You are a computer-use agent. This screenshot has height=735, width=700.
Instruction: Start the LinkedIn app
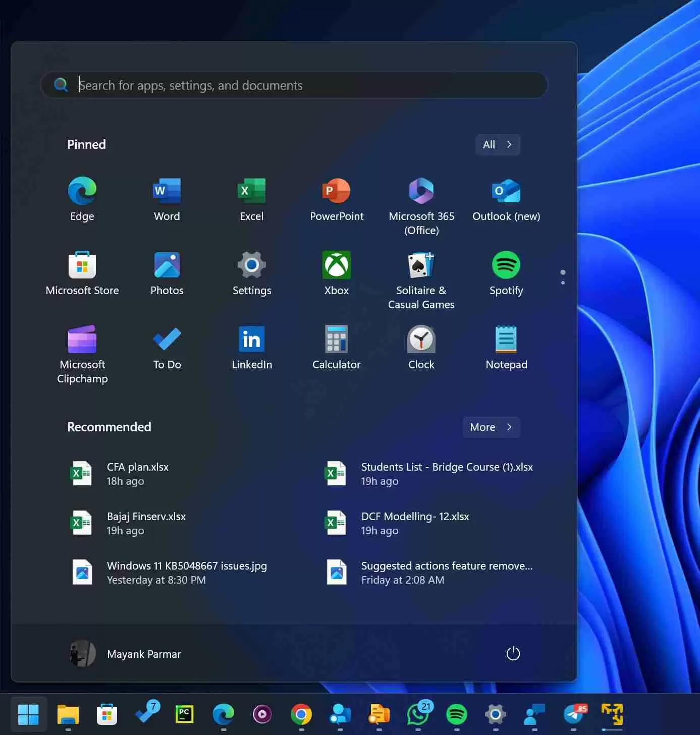point(251,347)
